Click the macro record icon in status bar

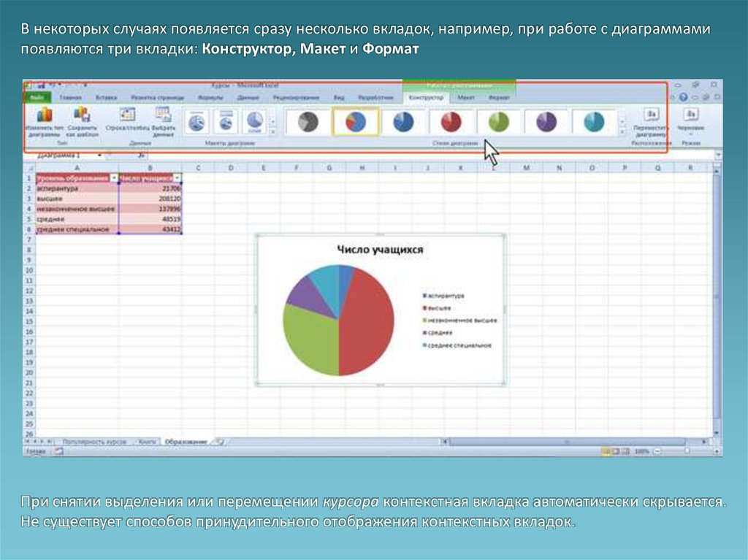point(58,450)
